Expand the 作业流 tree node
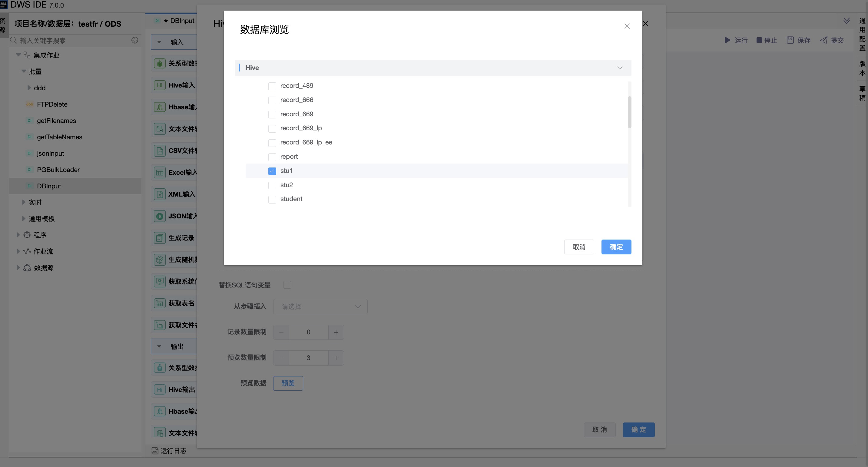Screen dimensions: 868x467 pos(18,251)
